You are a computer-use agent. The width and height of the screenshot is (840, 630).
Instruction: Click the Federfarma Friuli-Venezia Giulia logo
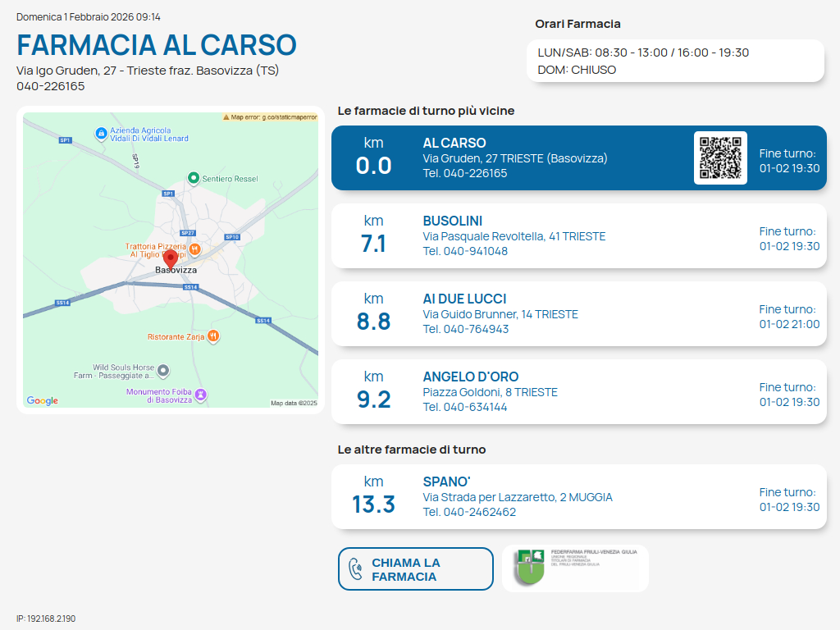[x=575, y=568]
